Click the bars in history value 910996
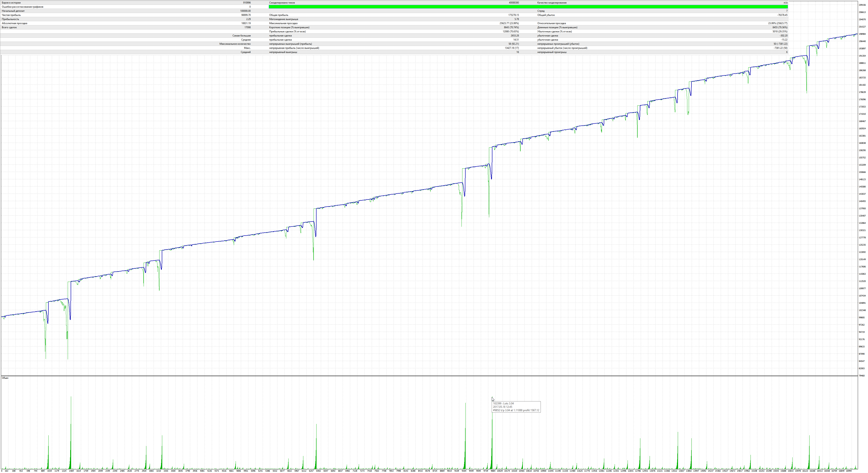The height and width of the screenshot is (473, 868). click(247, 3)
